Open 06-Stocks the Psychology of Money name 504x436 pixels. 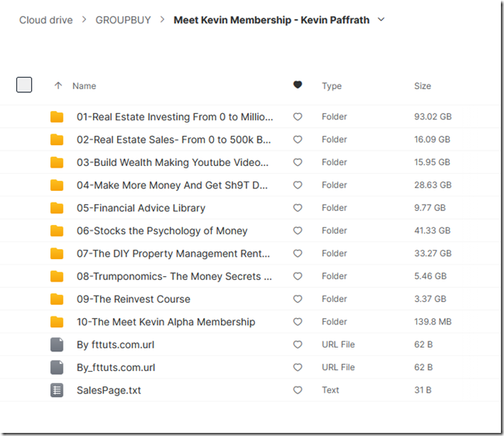click(162, 231)
